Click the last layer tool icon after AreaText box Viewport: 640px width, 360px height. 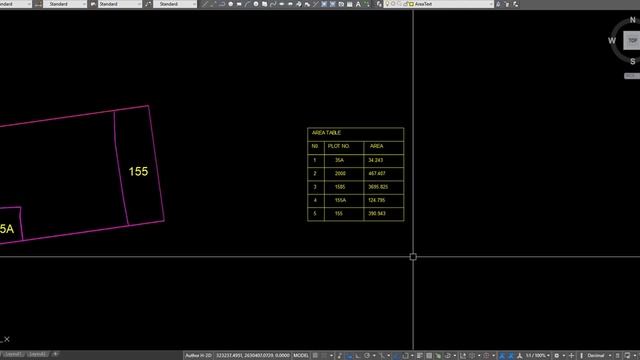pyautogui.click(x=516, y=4)
